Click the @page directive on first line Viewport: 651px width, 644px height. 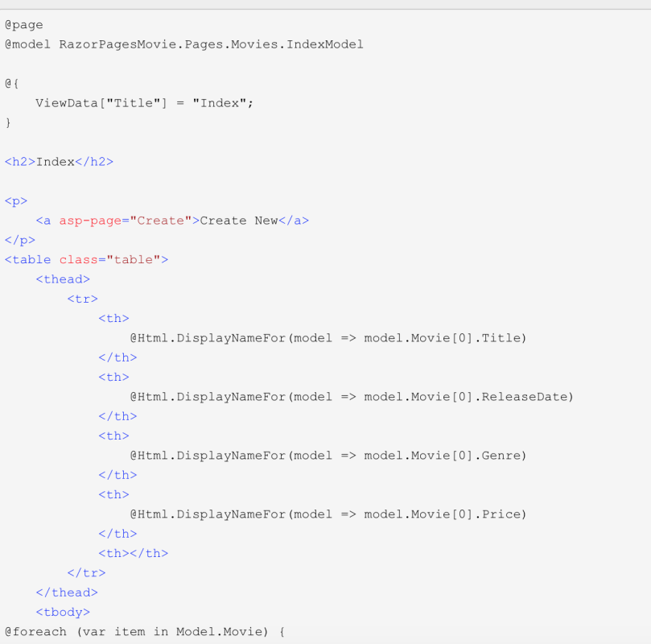24,25
